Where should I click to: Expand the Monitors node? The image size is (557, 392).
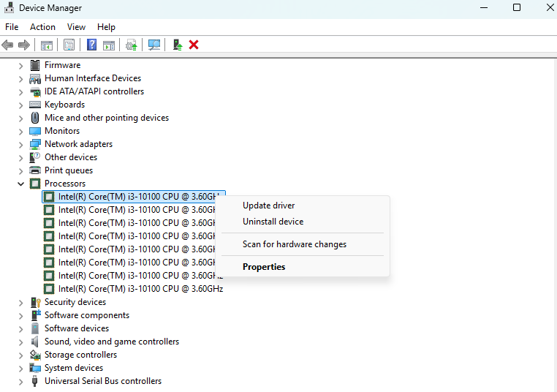click(21, 132)
